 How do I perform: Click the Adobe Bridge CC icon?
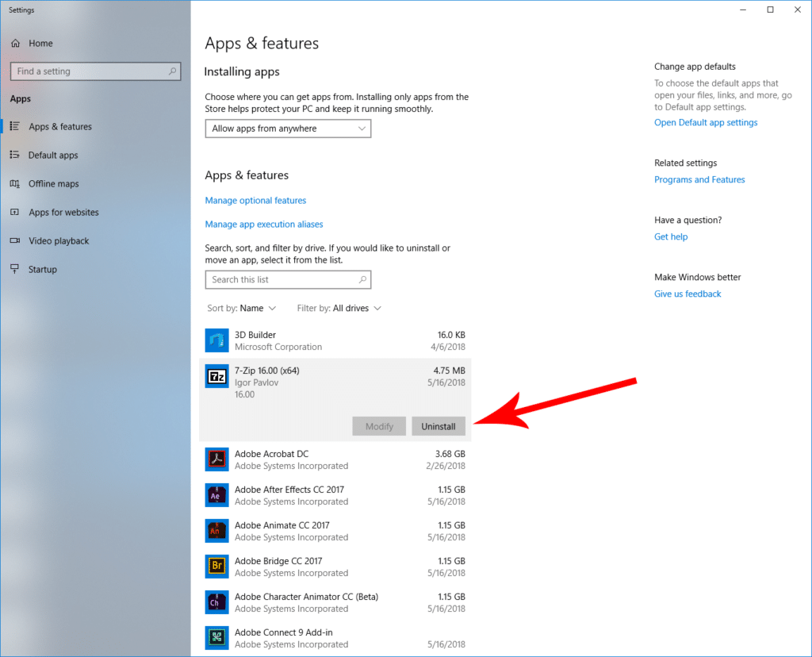tap(216, 567)
